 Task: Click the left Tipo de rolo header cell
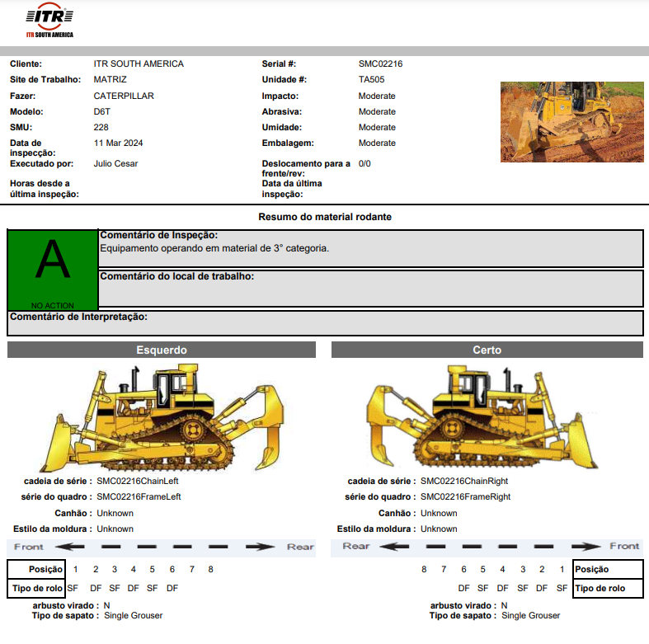pyautogui.click(x=36, y=589)
